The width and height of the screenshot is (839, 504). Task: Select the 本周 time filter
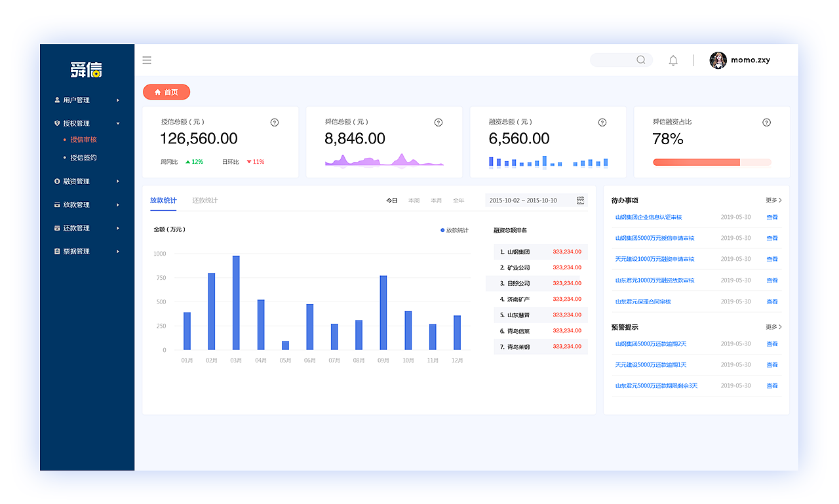414,201
